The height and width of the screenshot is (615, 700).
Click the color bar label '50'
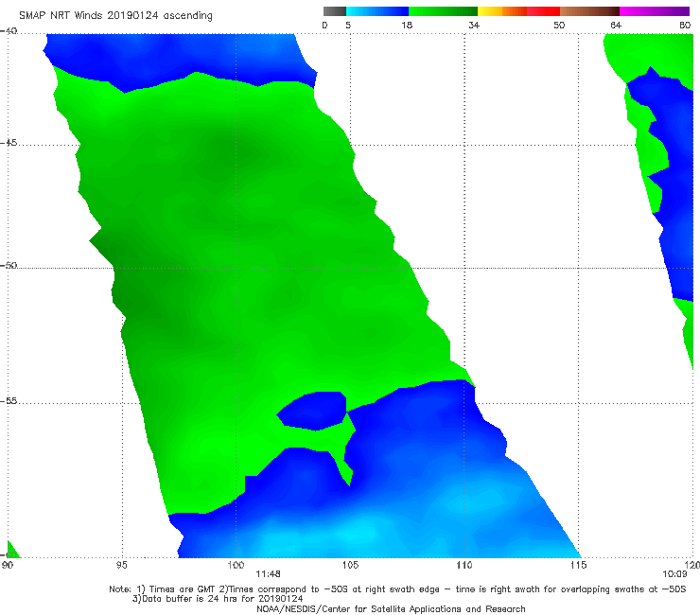coord(559,26)
